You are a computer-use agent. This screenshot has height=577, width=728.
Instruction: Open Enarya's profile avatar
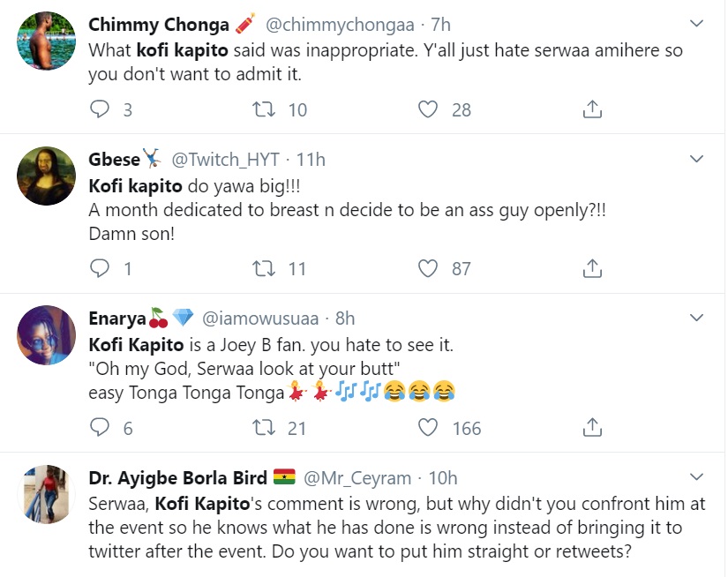[46, 335]
